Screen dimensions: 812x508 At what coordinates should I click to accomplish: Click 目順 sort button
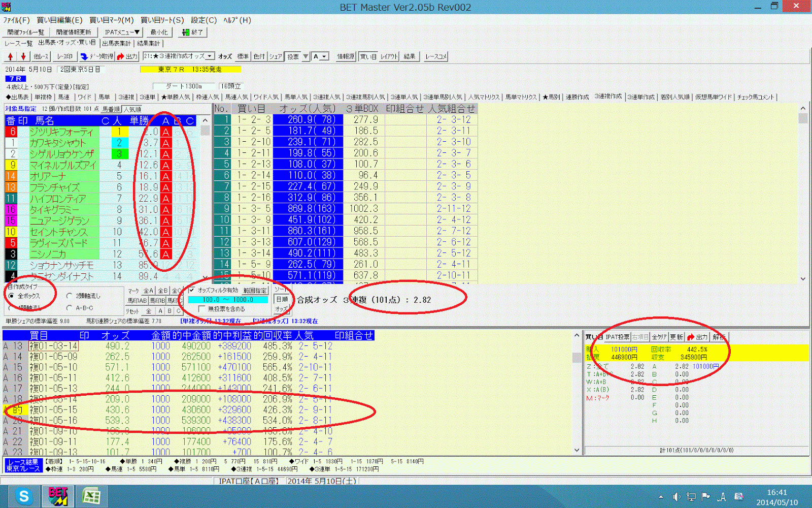point(282,299)
